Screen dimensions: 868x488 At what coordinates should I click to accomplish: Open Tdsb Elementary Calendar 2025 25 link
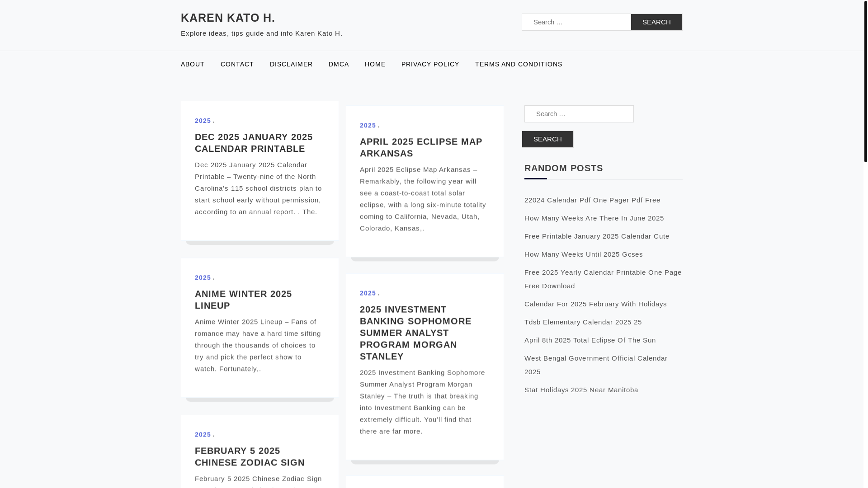pos(583,322)
